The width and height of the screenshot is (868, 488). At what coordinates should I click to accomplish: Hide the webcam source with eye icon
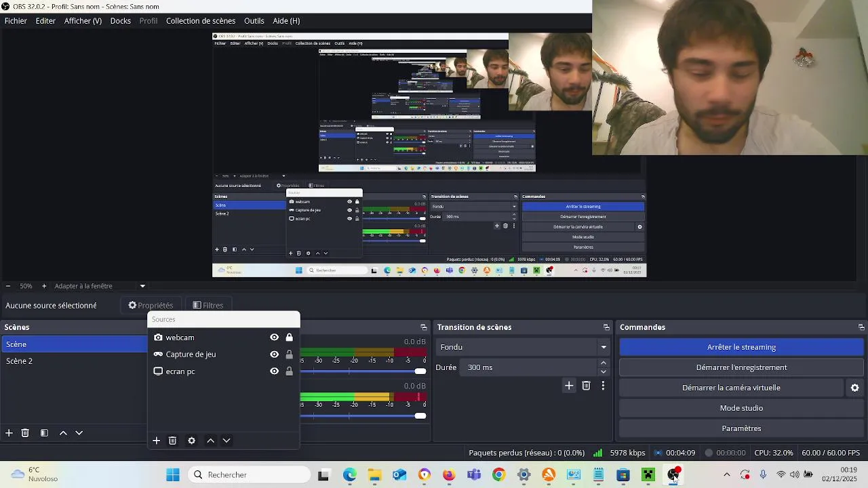pyautogui.click(x=274, y=338)
